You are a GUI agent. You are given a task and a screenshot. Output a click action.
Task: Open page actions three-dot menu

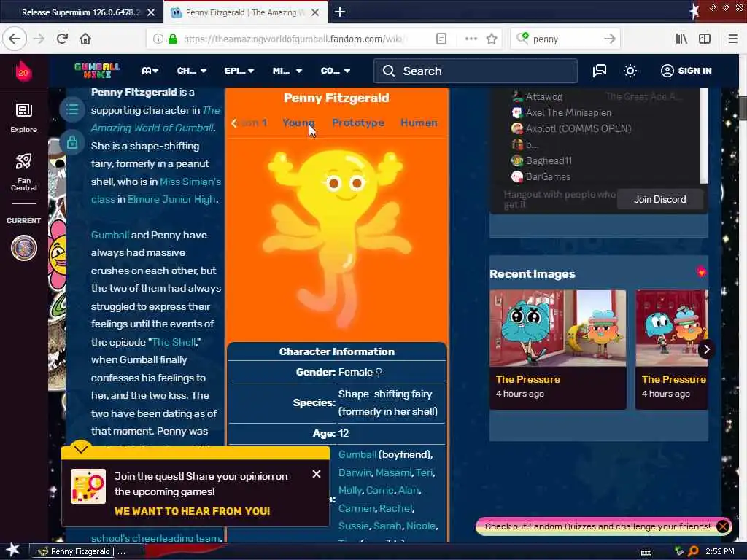[x=471, y=39]
